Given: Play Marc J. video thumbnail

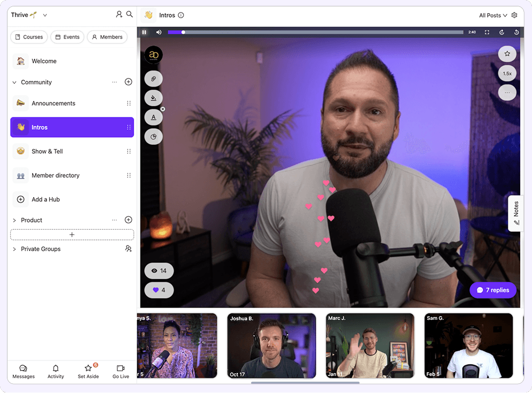Looking at the screenshot, I should 370,345.
